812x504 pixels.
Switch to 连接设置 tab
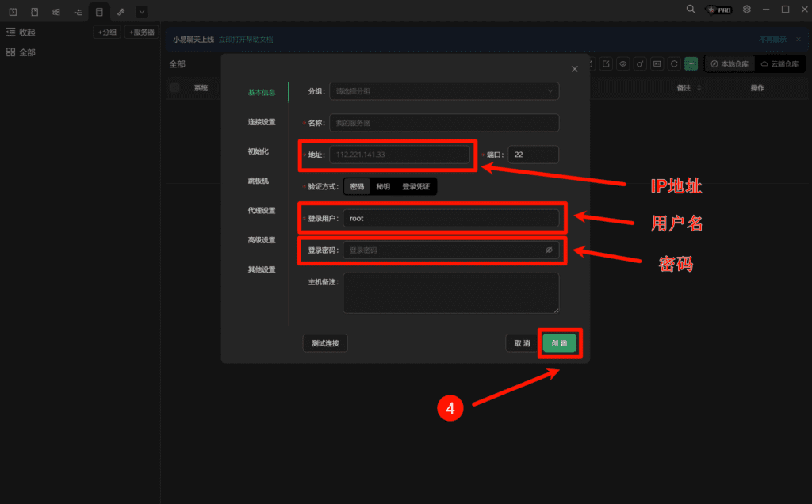(x=261, y=122)
